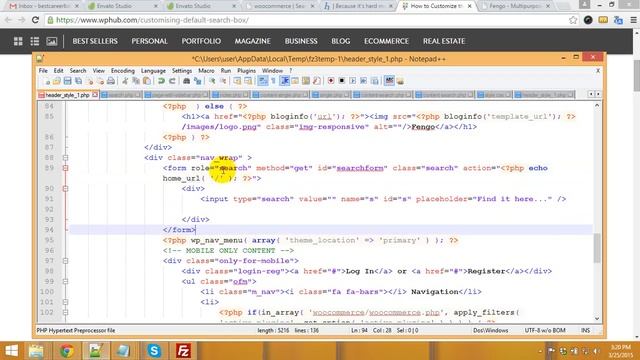Open the Edit menu
Image resolution: width=640 pixels, height=360 pixels.
point(58,71)
